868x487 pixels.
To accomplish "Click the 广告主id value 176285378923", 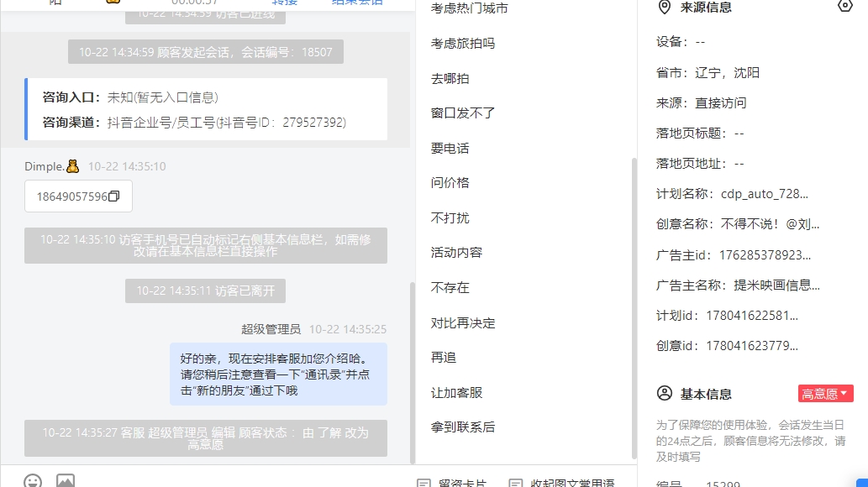I will (x=765, y=255).
